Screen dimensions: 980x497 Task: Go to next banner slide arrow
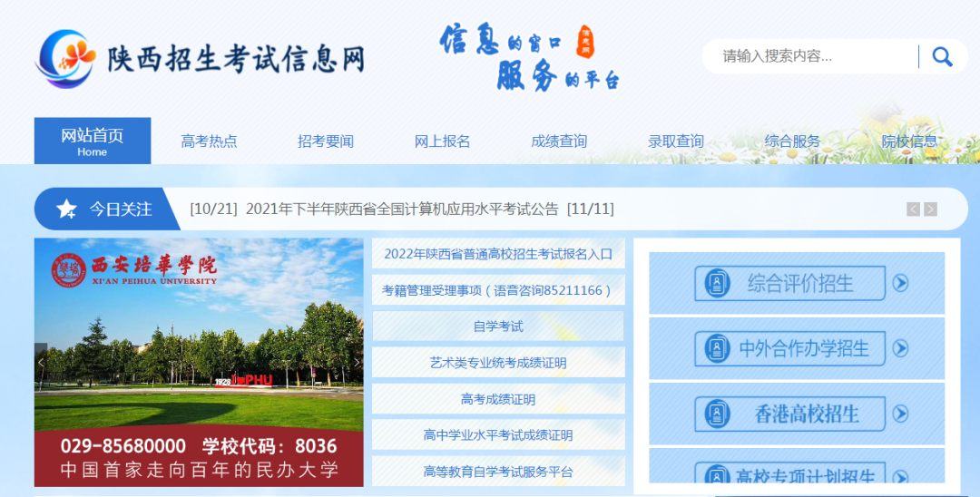[357, 362]
